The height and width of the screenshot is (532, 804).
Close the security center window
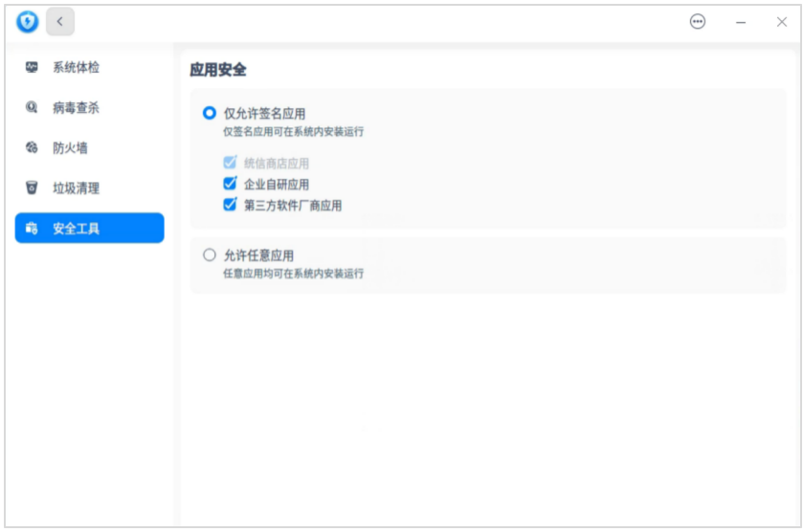pyautogui.click(x=781, y=22)
